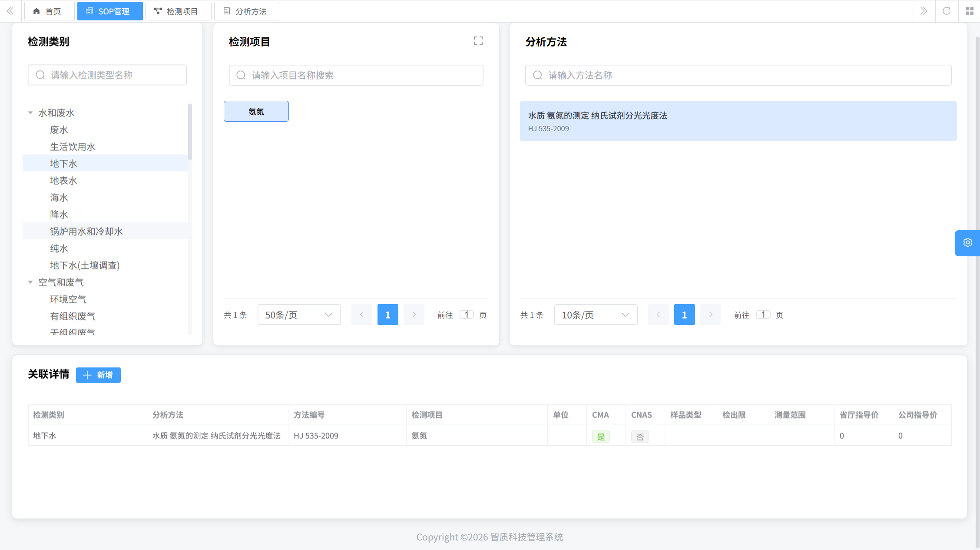
Task: Click the refresh icon in the top toolbar
Action: click(947, 11)
